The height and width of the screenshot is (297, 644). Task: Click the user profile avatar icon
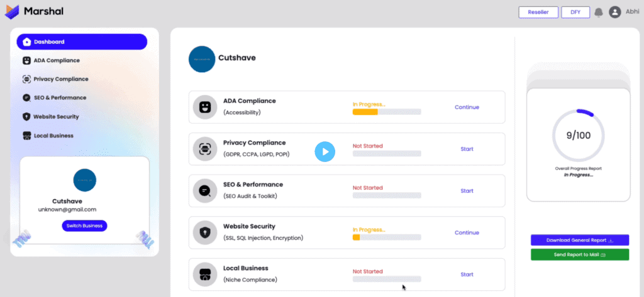point(615,12)
